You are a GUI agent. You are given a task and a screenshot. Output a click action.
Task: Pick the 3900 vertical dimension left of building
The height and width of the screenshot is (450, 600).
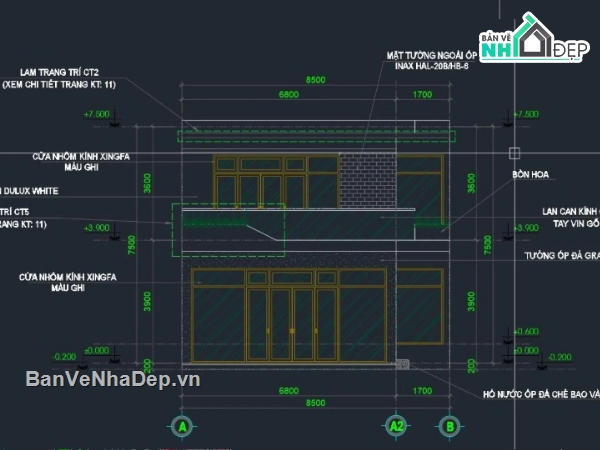[x=147, y=302]
